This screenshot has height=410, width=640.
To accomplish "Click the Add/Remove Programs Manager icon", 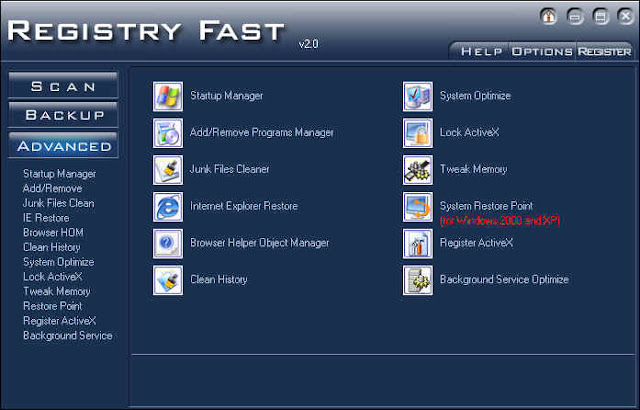I will coord(168,133).
